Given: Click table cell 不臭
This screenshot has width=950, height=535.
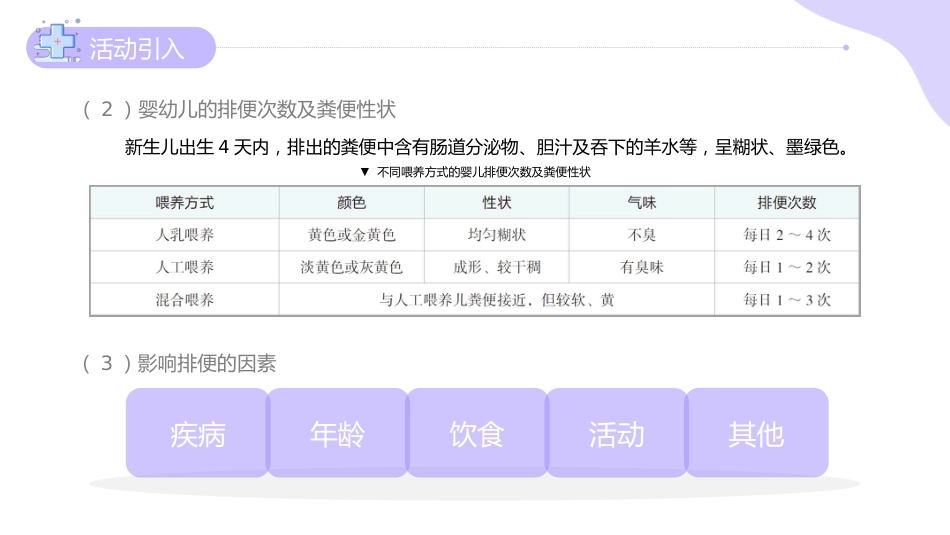Looking at the screenshot, I should pyautogui.click(x=642, y=235).
